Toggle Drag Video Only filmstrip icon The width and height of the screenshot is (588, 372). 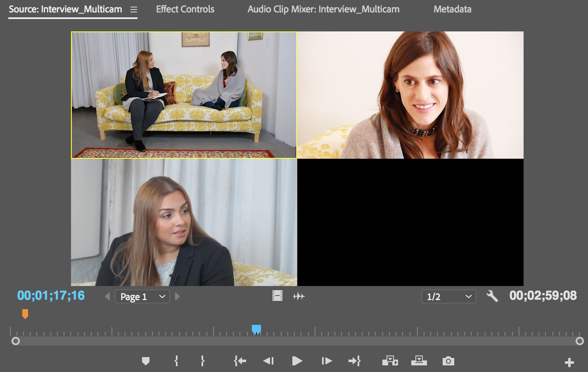(x=277, y=296)
